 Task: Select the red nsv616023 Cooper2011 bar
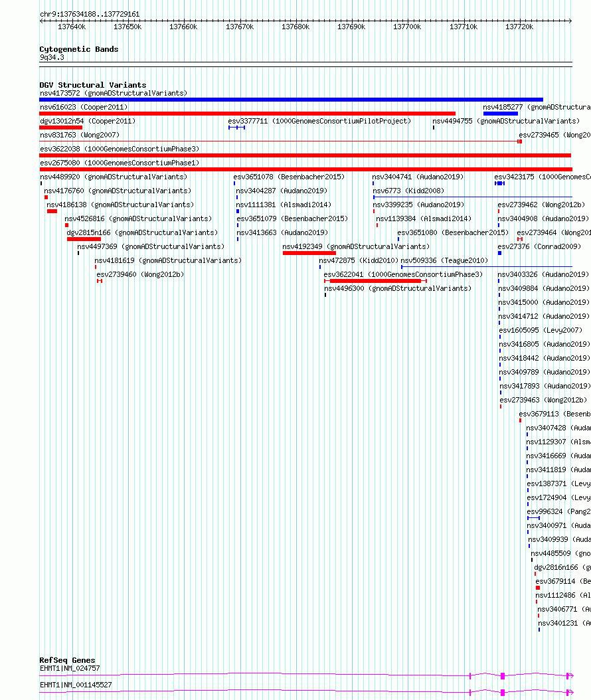click(x=247, y=114)
